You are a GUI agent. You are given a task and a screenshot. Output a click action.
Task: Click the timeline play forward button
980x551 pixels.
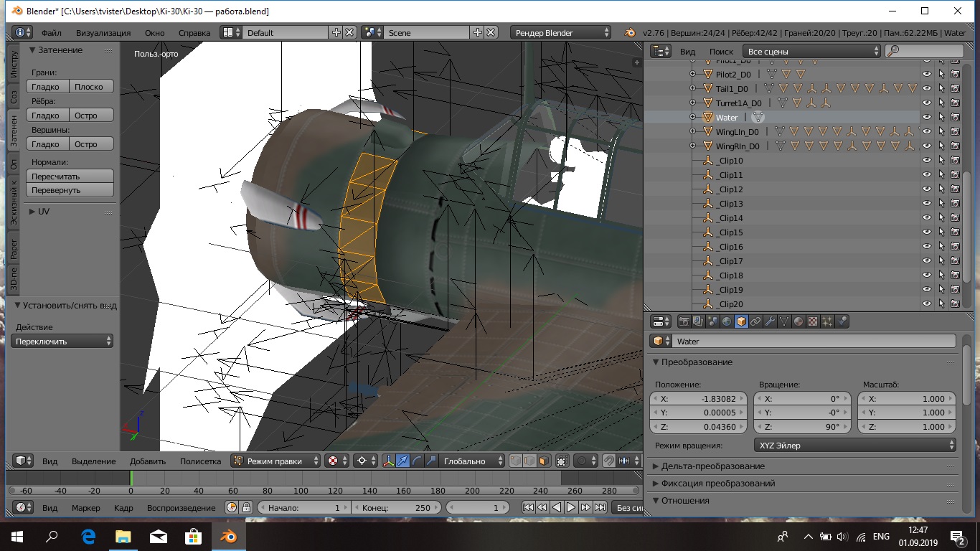tap(571, 507)
